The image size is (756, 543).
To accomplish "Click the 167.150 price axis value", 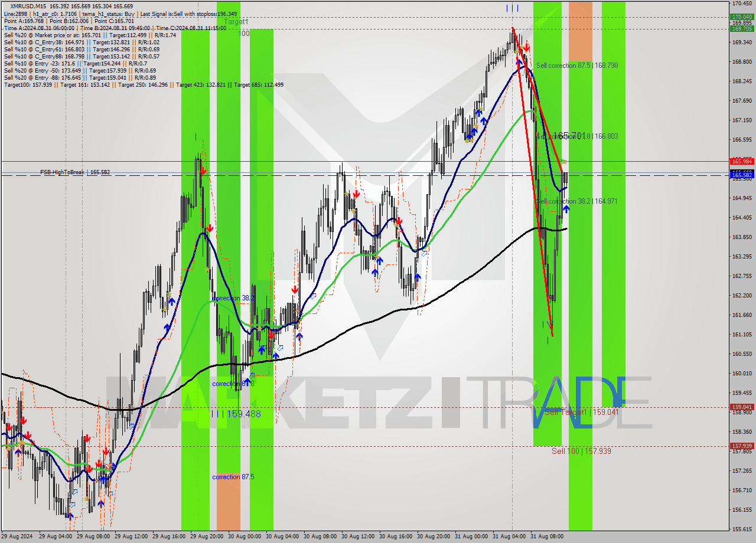I will pyautogui.click(x=742, y=120).
